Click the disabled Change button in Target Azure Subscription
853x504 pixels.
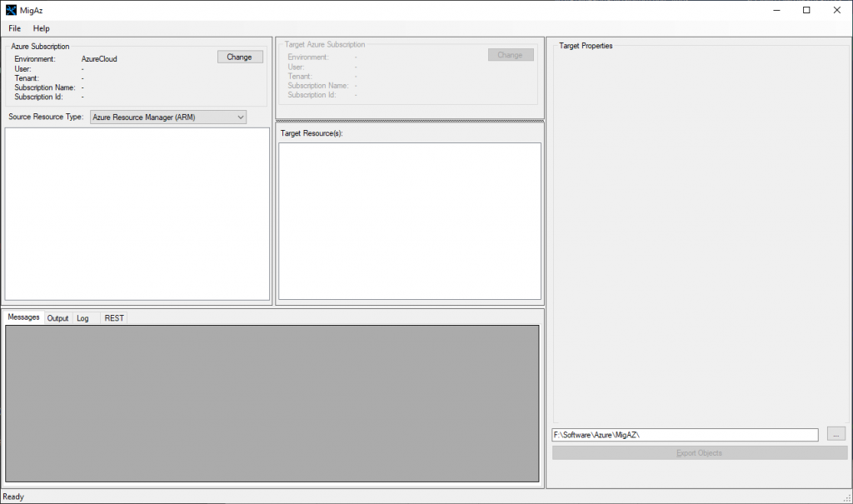tap(511, 55)
